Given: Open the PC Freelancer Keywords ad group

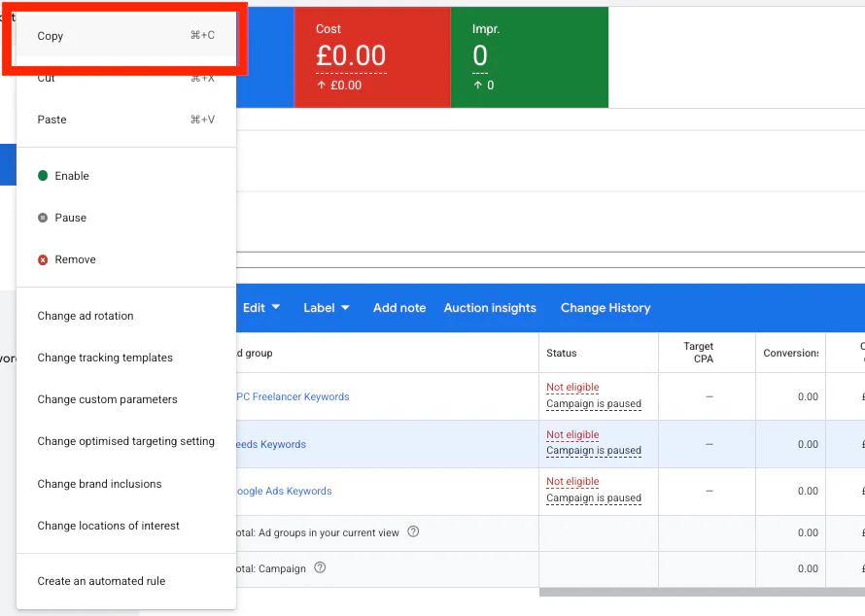Looking at the screenshot, I should 293,396.
